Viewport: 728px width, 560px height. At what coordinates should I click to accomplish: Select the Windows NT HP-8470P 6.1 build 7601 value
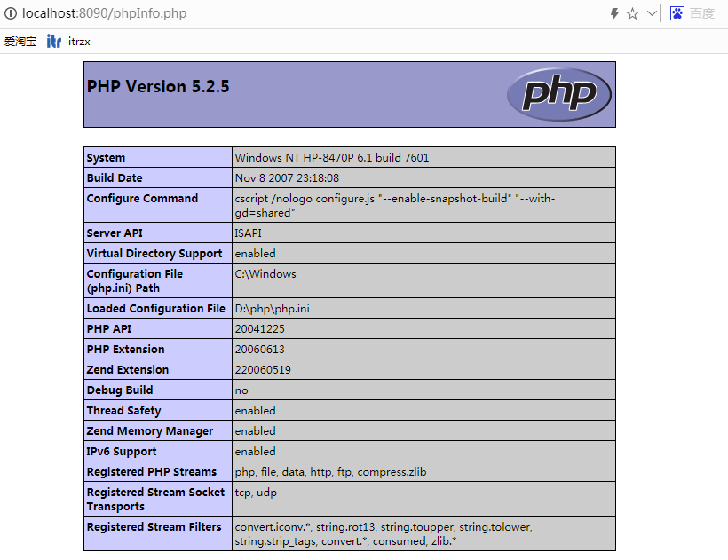[x=331, y=158]
